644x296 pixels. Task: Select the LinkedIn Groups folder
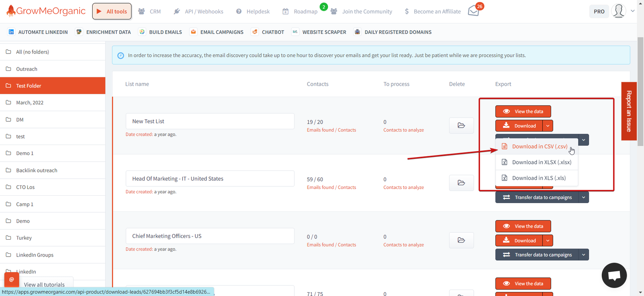[53, 255]
